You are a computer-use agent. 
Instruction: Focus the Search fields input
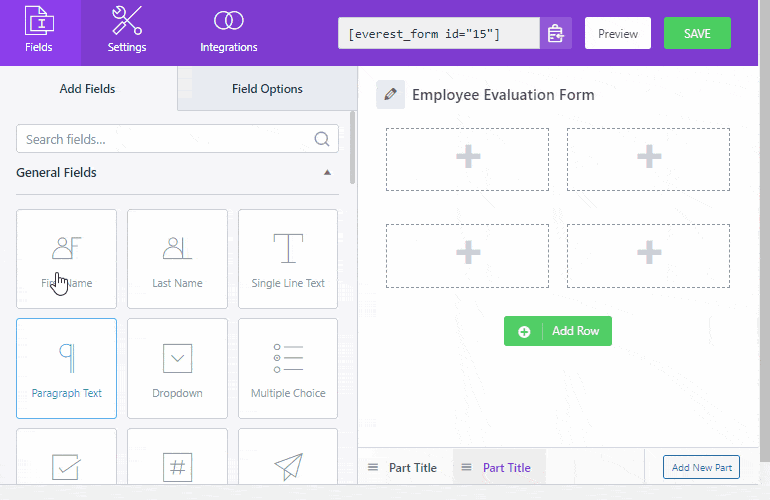[177, 139]
